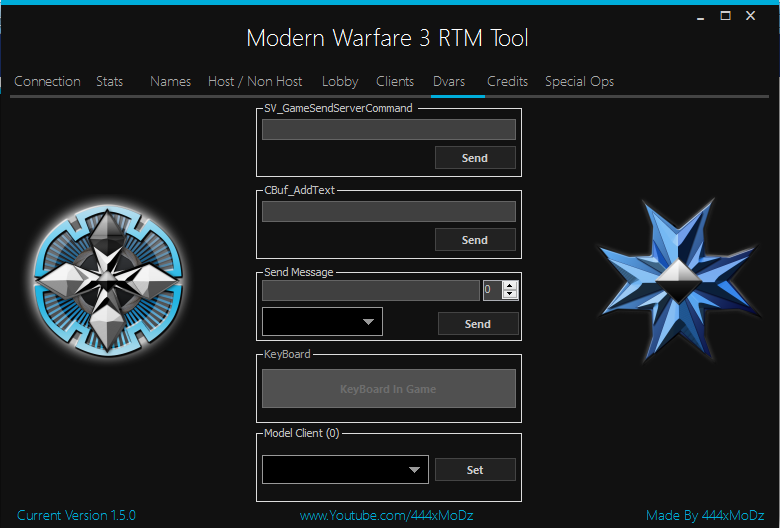The height and width of the screenshot is (528, 780).
Task: Click the Current Version 1.5.0 text
Action: point(76,516)
